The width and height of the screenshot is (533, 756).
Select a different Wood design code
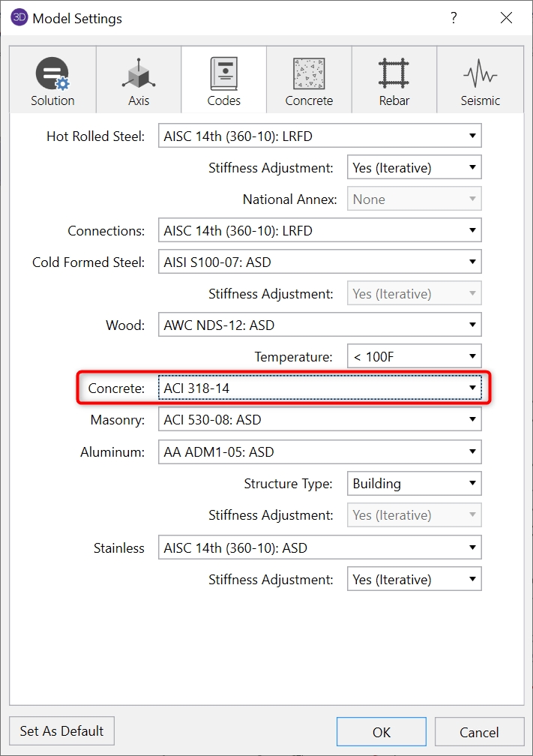[x=472, y=324]
